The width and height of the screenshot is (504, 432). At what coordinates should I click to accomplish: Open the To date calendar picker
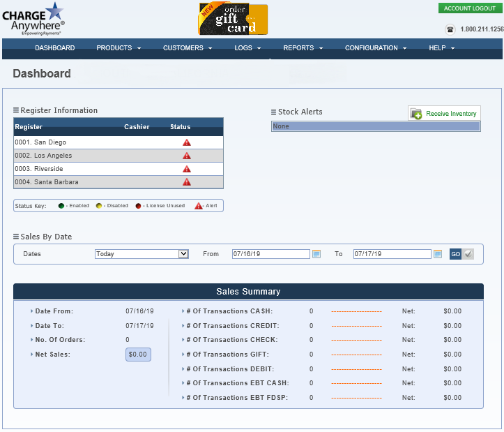click(x=438, y=254)
